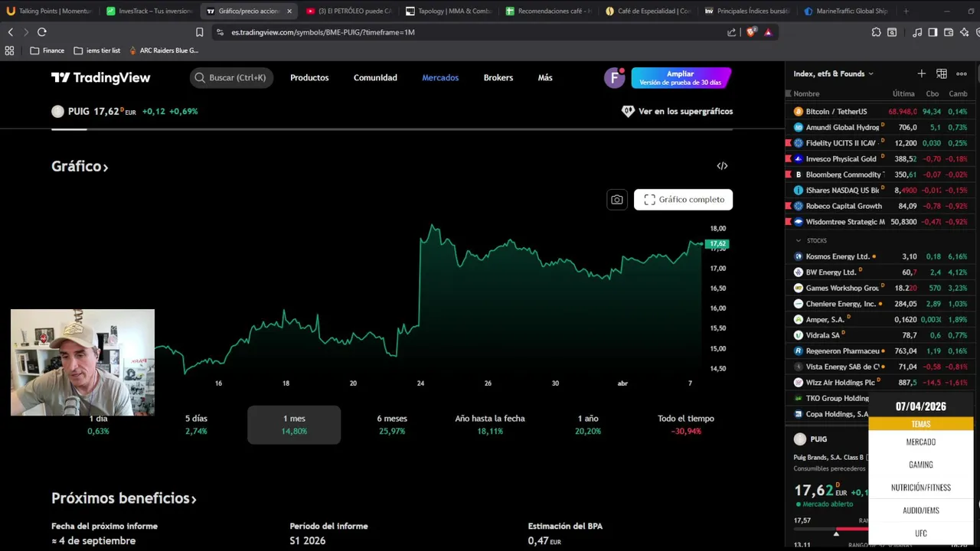Select iShares NASDAQ US Biotech row
980x551 pixels.
[x=880, y=191]
